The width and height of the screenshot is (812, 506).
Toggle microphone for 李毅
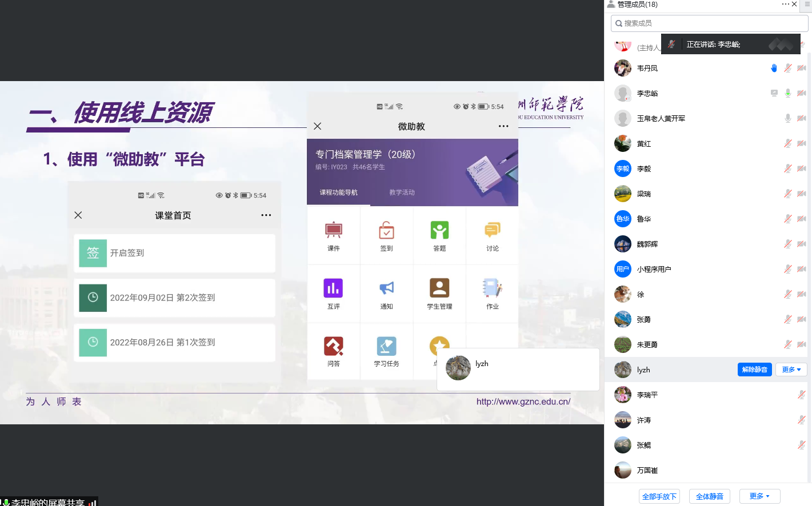pyautogui.click(x=788, y=168)
